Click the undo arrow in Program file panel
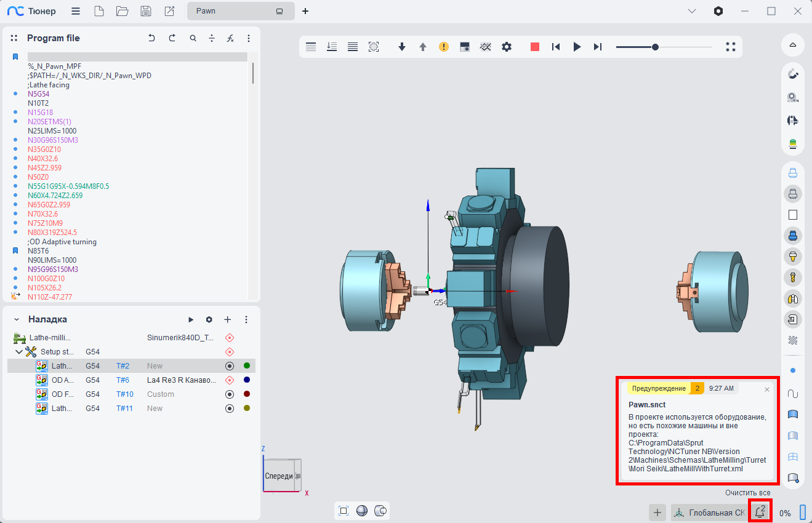 coord(151,38)
